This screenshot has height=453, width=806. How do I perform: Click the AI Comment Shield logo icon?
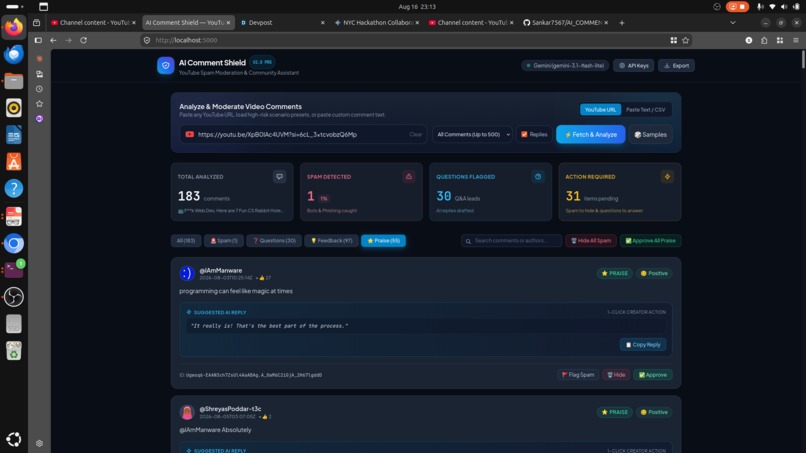[166, 66]
